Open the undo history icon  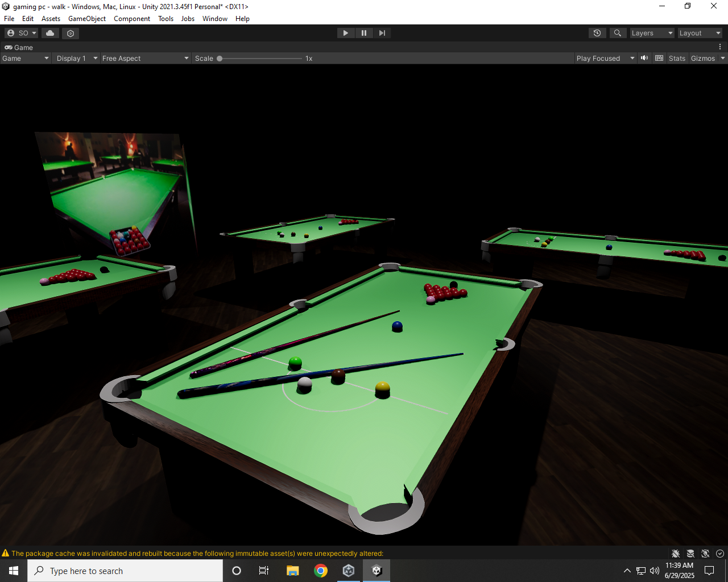tap(597, 33)
